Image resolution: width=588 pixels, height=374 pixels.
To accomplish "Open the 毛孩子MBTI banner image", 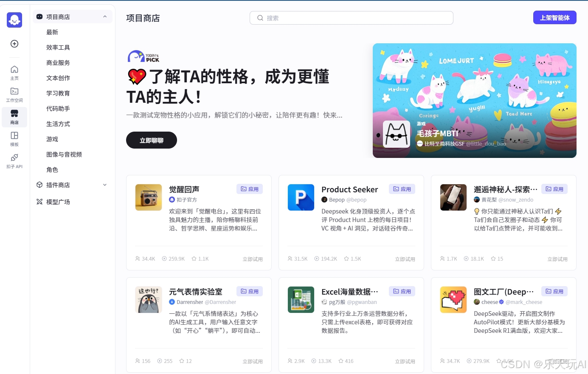I will [475, 101].
